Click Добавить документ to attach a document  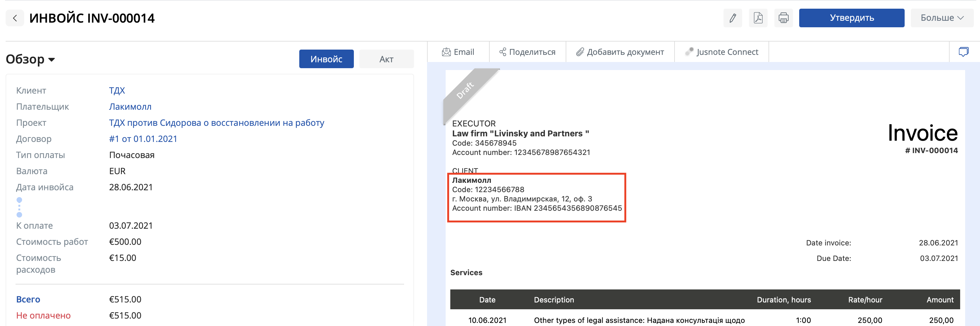620,52
